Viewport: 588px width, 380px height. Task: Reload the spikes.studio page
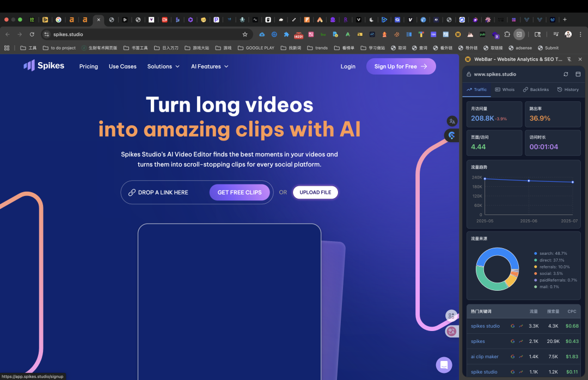[x=32, y=34]
